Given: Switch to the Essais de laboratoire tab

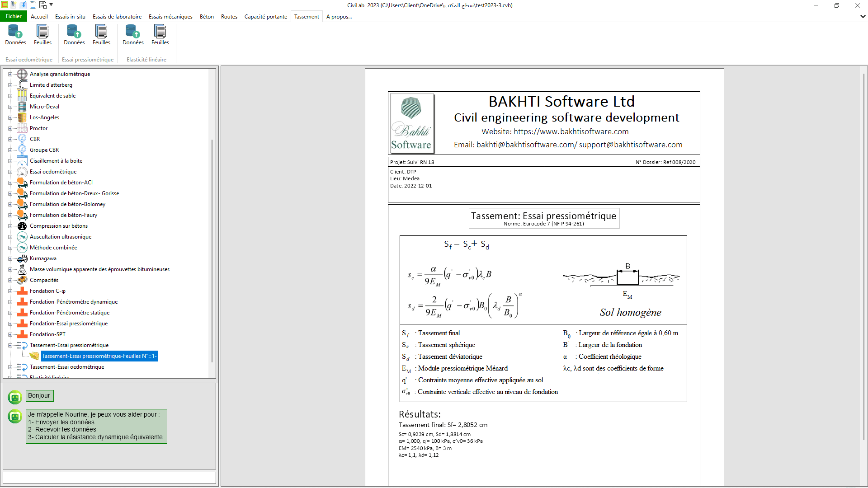Looking at the screenshot, I should [x=117, y=17].
